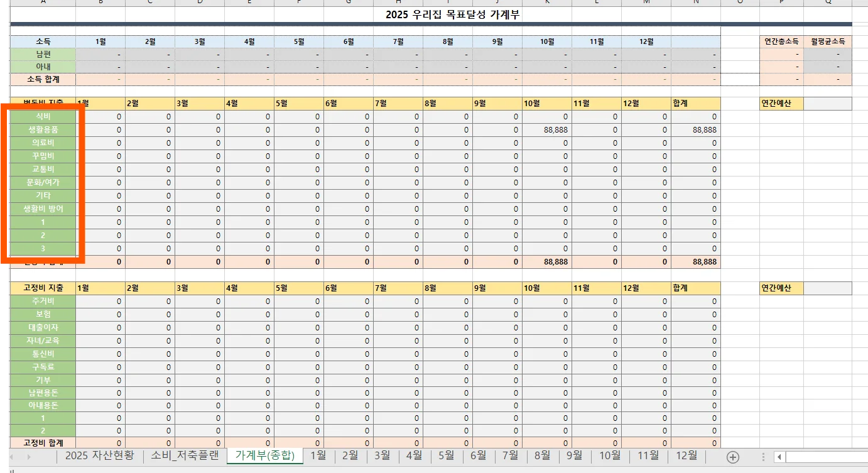
Task: Select the 고정비 지출 header cell
Action: coord(43,288)
